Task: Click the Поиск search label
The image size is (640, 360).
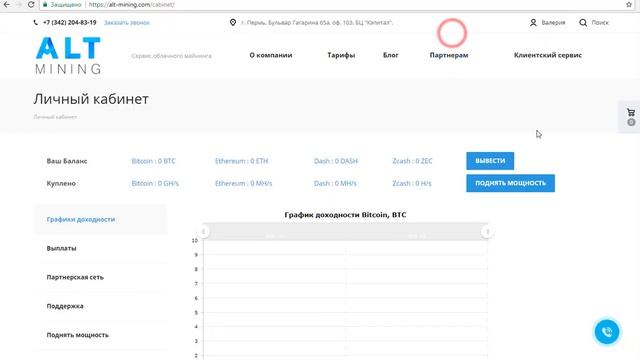Action: point(600,22)
